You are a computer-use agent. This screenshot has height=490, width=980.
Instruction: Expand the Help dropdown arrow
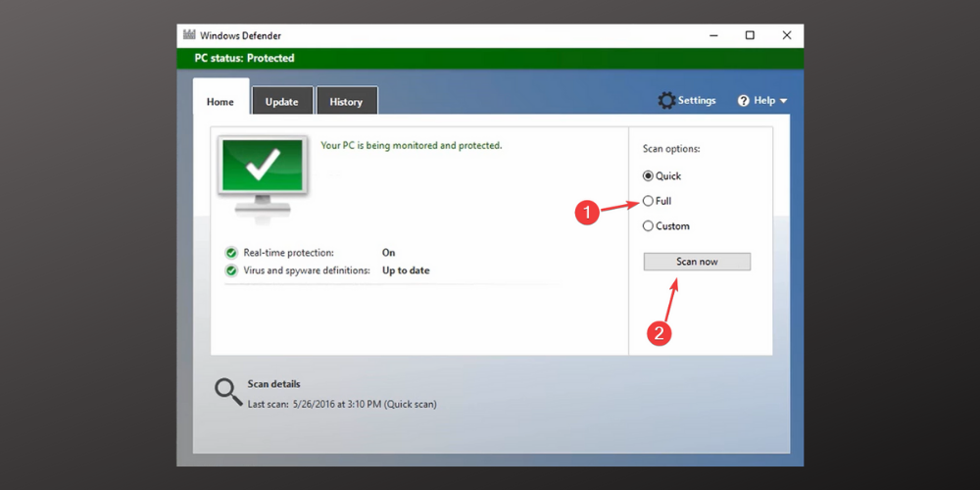pyautogui.click(x=783, y=101)
